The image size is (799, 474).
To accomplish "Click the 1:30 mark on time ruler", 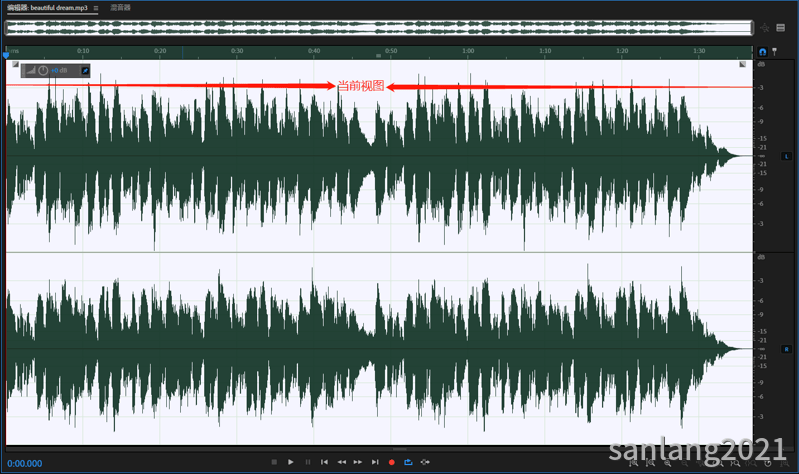I will pyautogui.click(x=699, y=51).
